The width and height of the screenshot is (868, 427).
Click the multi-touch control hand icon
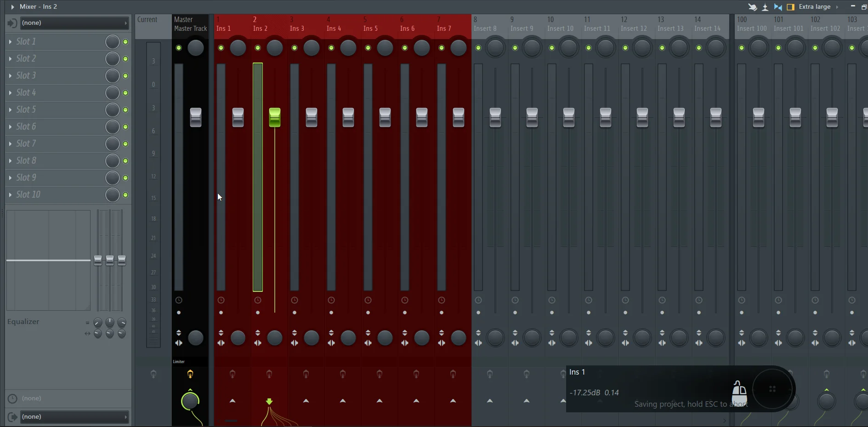752,7
